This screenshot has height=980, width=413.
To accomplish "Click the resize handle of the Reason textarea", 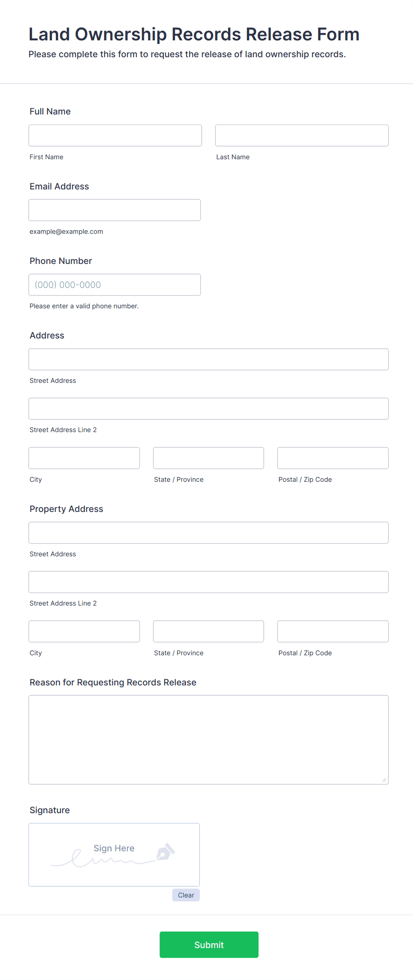I will (384, 780).
